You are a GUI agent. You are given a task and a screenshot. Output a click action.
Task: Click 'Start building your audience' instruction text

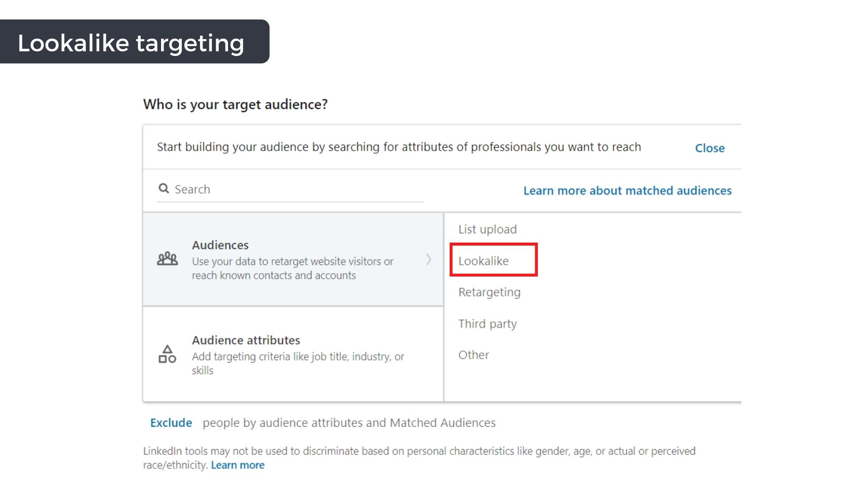click(399, 147)
